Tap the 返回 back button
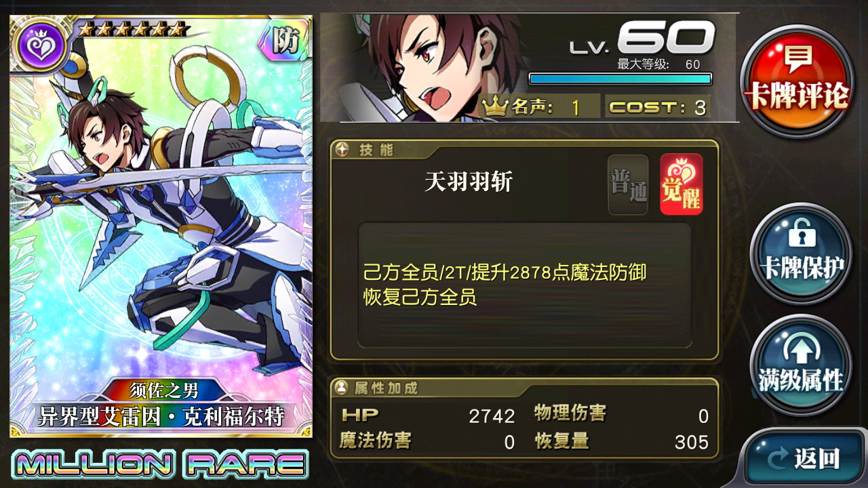868x488 pixels. tap(804, 457)
